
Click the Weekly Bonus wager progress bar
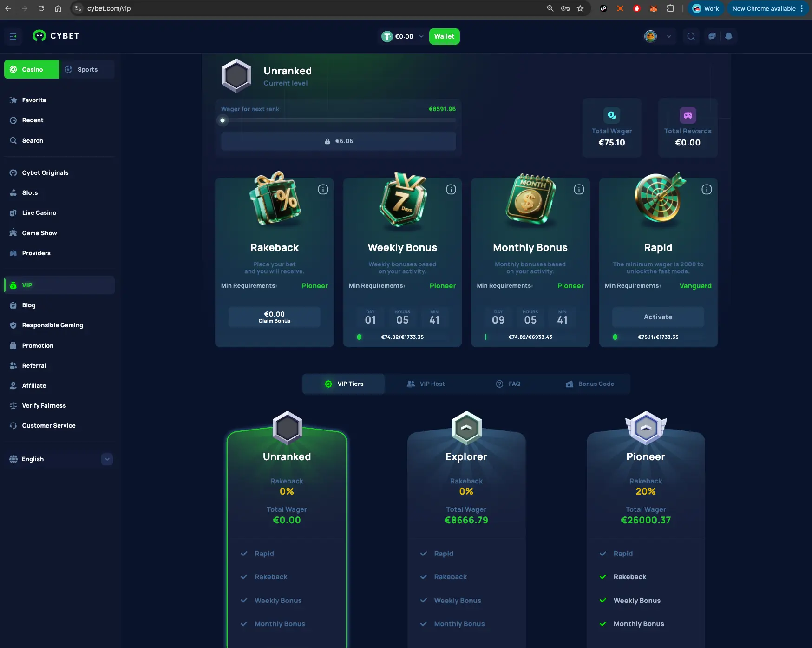point(402,337)
